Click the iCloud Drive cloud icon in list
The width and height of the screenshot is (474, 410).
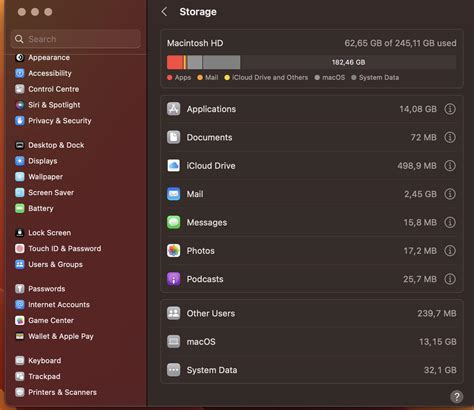click(174, 166)
